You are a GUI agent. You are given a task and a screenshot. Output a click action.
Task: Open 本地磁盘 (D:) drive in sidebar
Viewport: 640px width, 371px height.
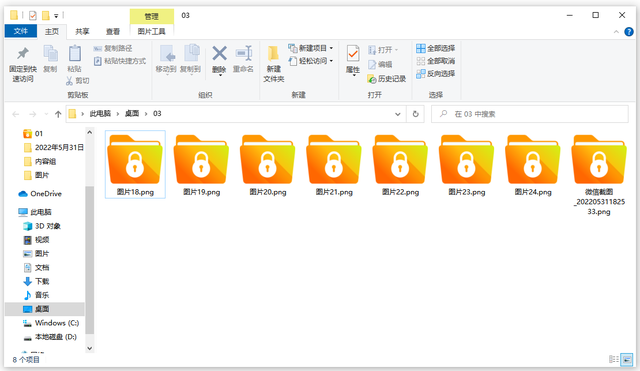[50, 337]
